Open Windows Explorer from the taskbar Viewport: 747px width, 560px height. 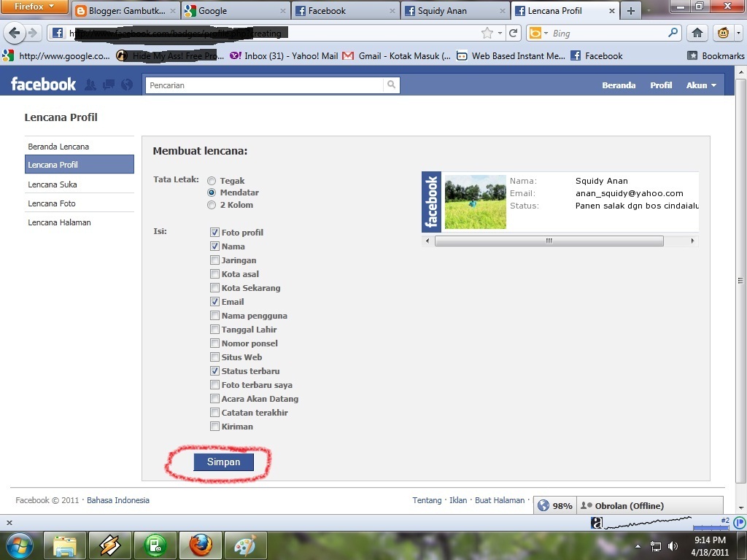(65, 545)
